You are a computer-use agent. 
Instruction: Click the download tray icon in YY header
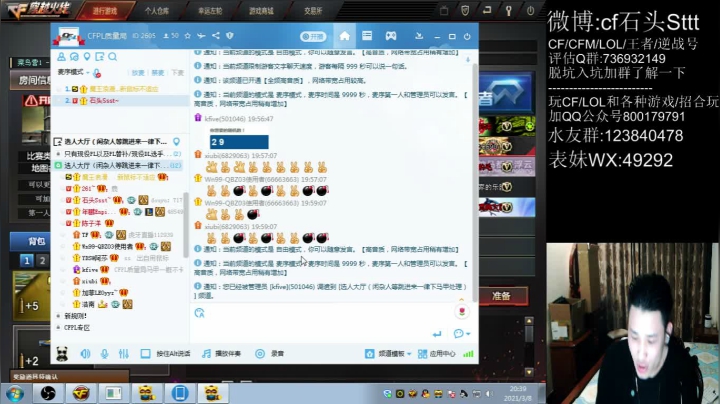coord(419,36)
